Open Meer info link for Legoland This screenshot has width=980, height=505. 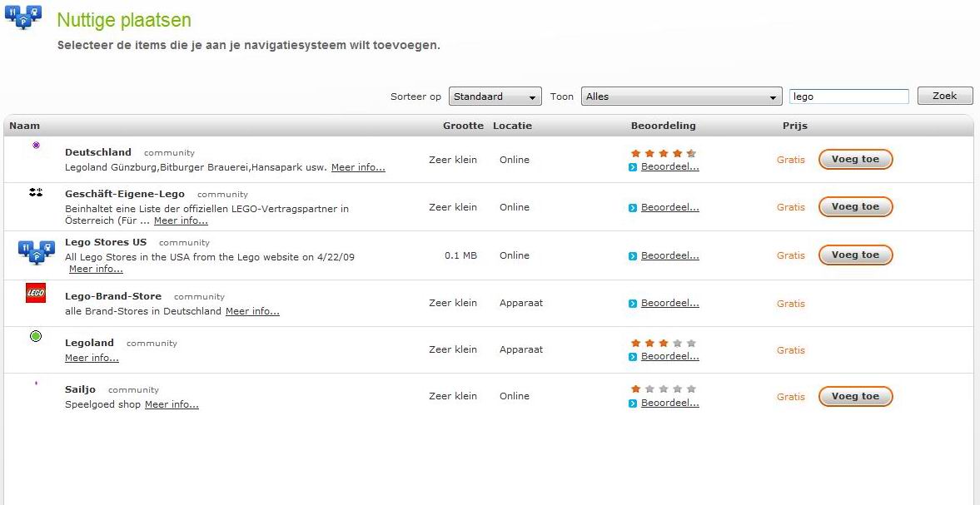click(92, 358)
